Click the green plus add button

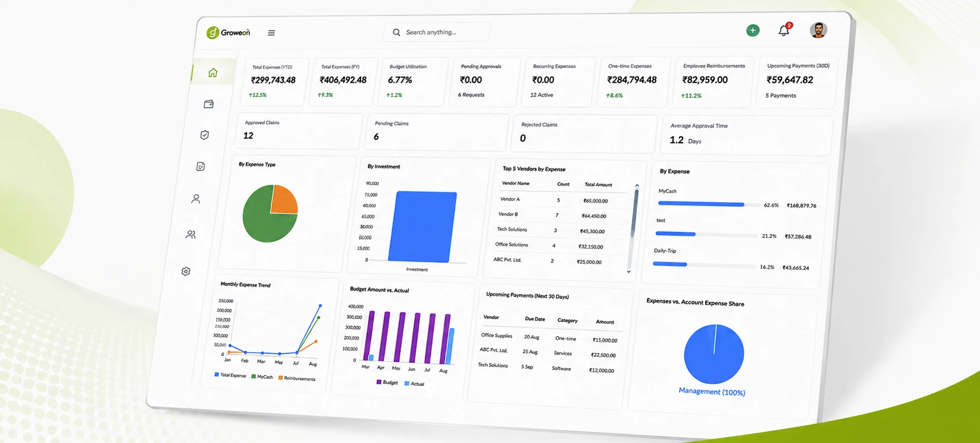[753, 30]
